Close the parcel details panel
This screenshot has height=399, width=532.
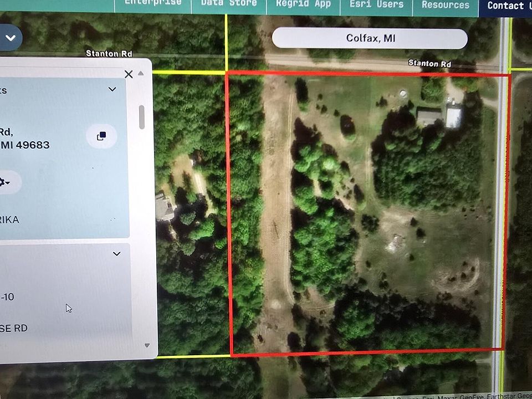[x=129, y=74]
